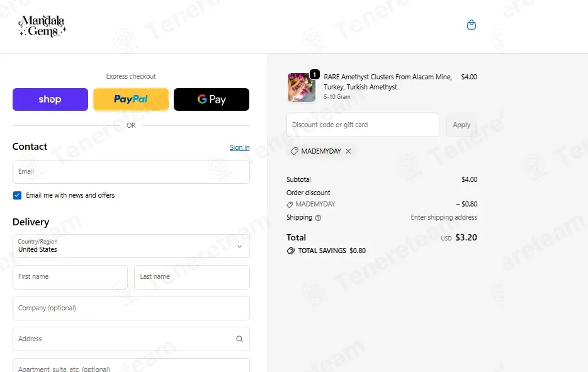Pay with Shop Pay express button
This screenshot has width=588, height=372.
pos(50,99)
